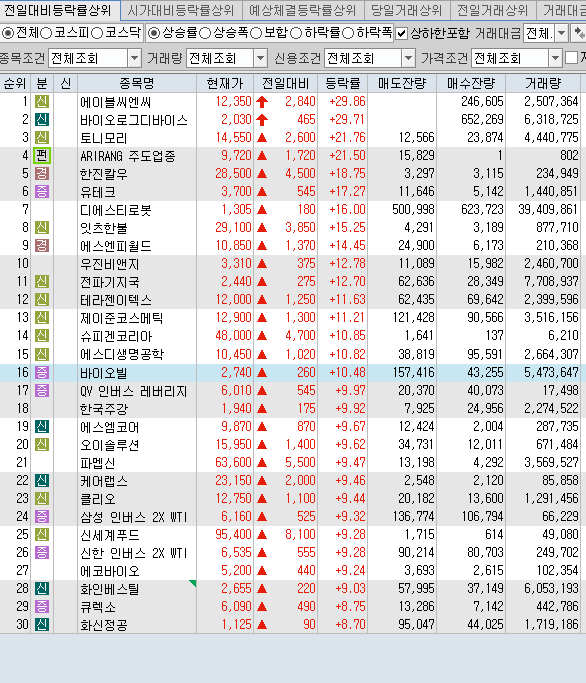The width and height of the screenshot is (586, 683).
Task: Click the 신 badge for 화인베스틸
Action: coord(42,588)
